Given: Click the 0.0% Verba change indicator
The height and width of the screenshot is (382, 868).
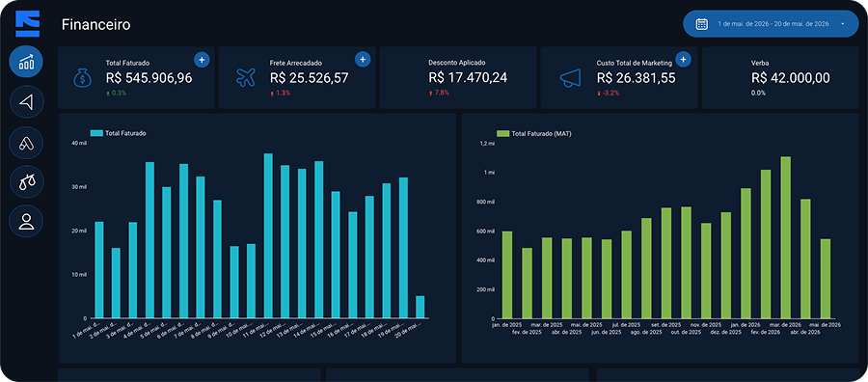Looking at the screenshot, I should 758,93.
